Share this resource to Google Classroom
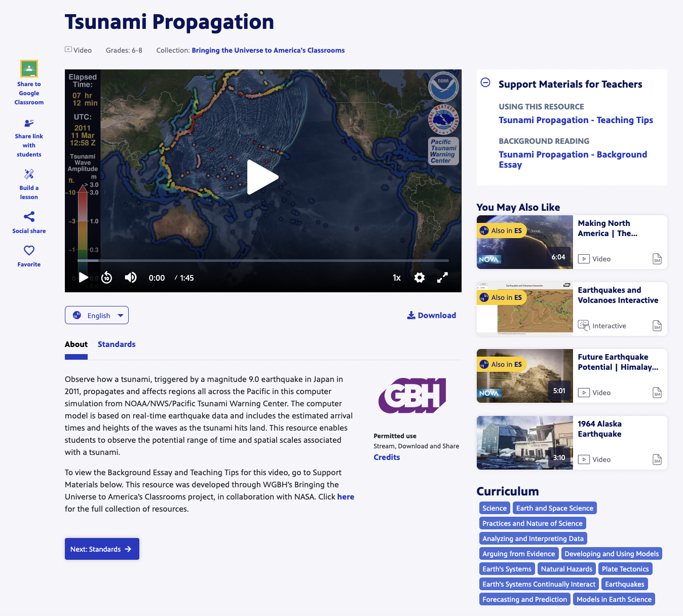683x616 pixels. pyautogui.click(x=28, y=68)
